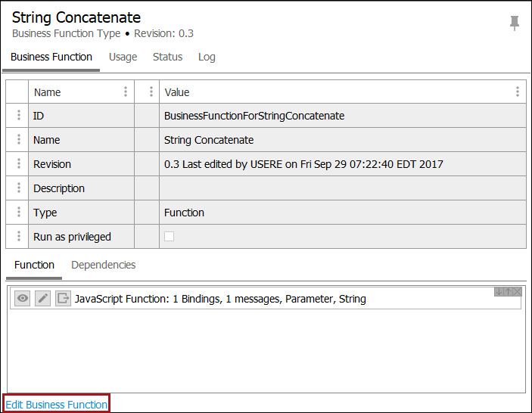Open the Value column options menu
This screenshot has height=413, width=532.
point(518,92)
